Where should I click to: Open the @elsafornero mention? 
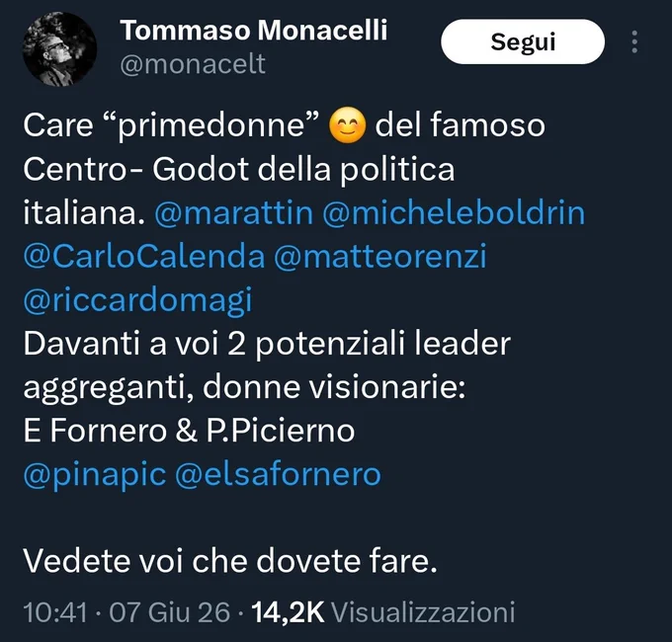278,474
